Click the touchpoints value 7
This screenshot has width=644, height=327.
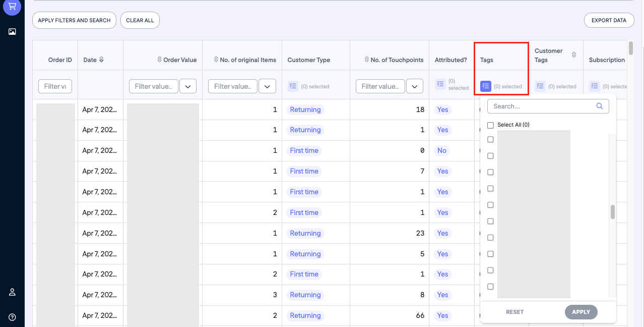pyautogui.click(x=422, y=171)
